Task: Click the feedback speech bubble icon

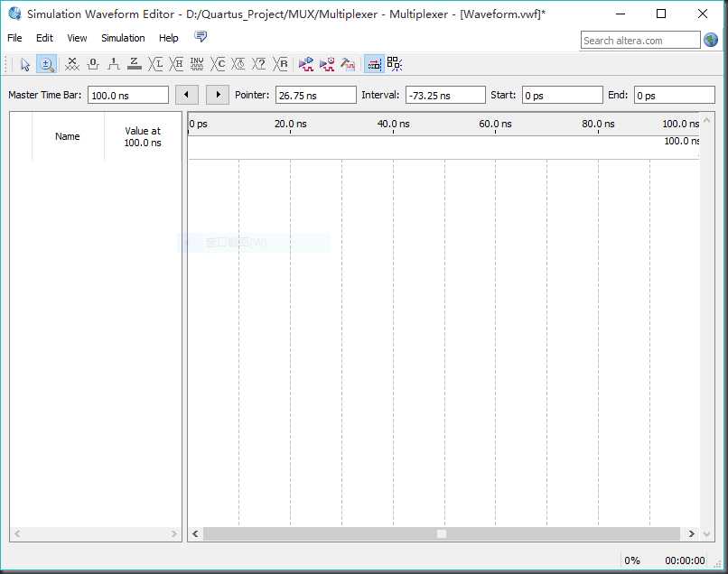Action: [201, 37]
